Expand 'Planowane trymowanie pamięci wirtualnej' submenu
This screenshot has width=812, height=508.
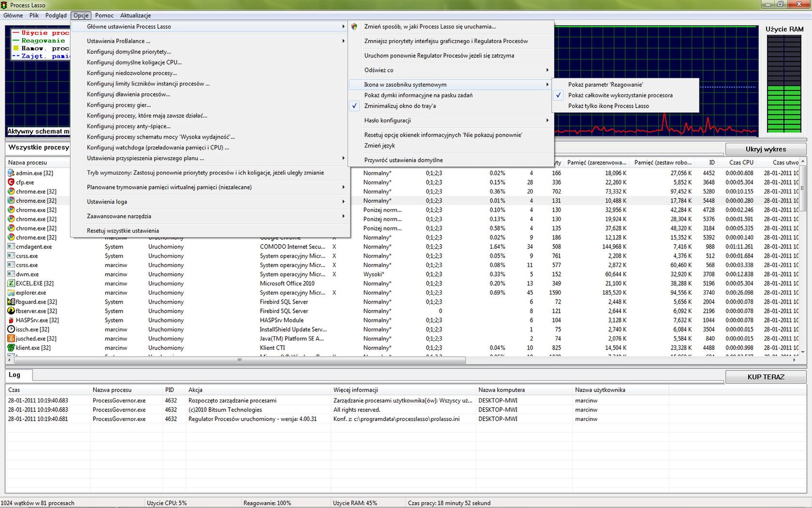(210, 187)
